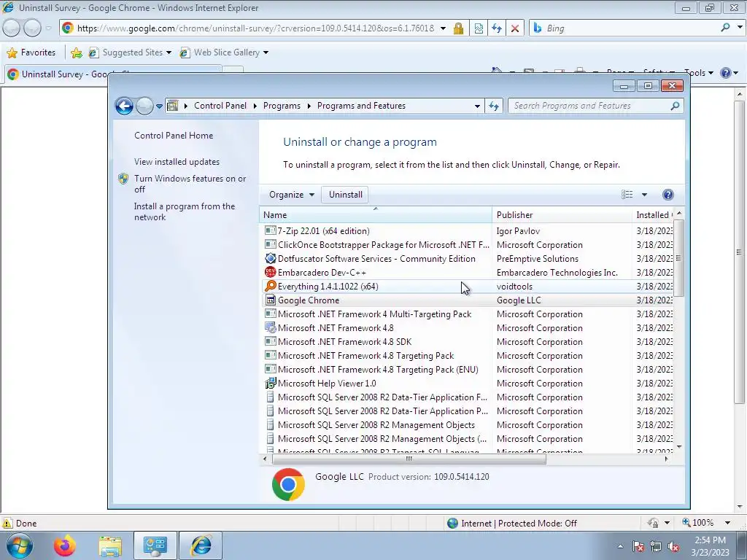The image size is (747, 560).
Task: Select Microsoft .NET Framework 4.8 Targeting Pack (ENU)
Action: [x=378, y=370]
